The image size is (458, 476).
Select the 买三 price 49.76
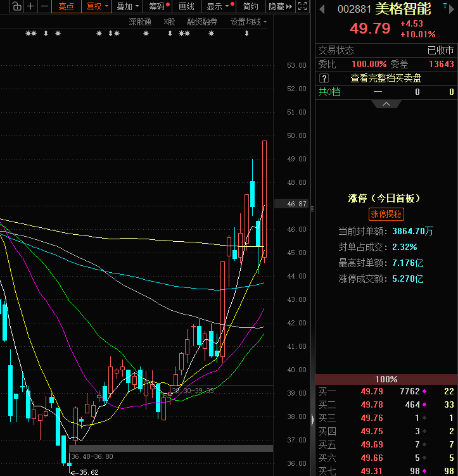coord(372,418)
